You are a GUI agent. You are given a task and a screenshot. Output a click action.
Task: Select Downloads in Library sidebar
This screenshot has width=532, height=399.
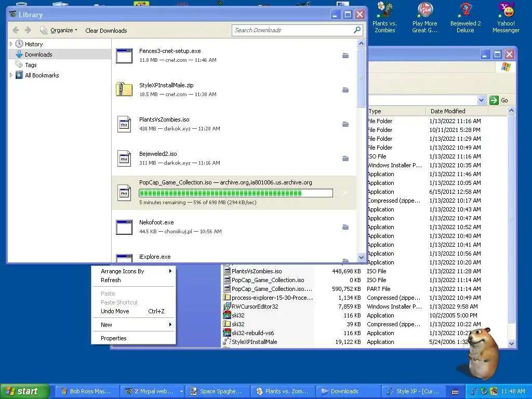coord(60,54)
